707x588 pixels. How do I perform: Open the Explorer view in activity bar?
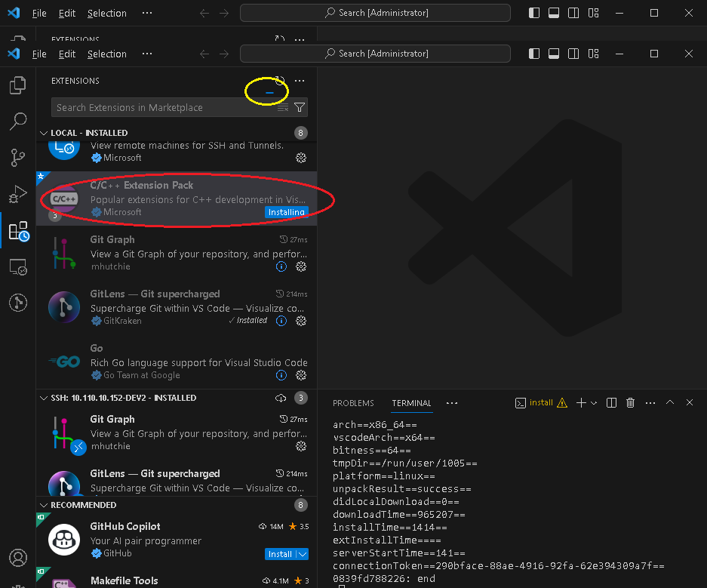pyautogui.click(x=17, y=85)
